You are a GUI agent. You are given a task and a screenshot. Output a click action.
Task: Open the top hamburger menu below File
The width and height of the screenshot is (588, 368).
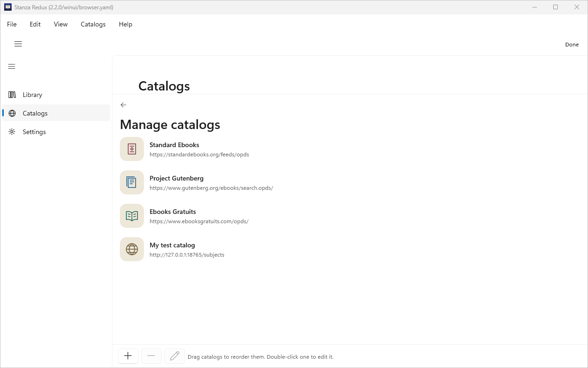(x=18, y=44)
